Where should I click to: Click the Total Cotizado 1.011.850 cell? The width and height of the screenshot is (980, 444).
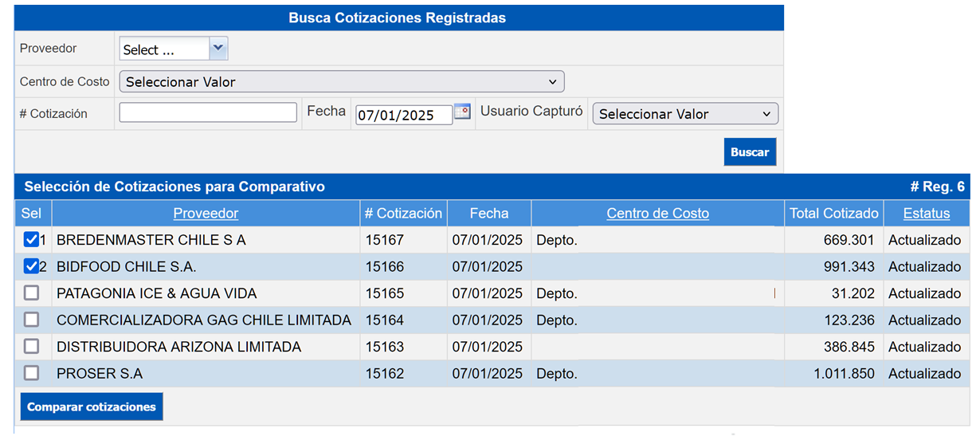(x=833, y=373)
